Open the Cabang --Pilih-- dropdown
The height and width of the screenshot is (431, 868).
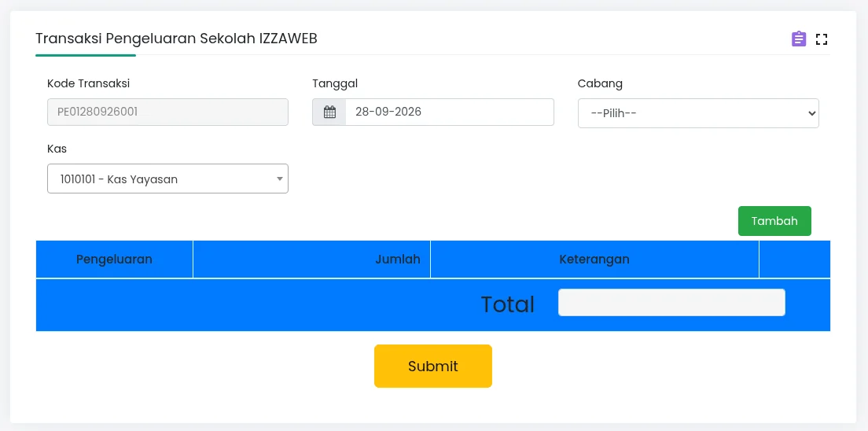pyautogui.click(x=698, y=113)
